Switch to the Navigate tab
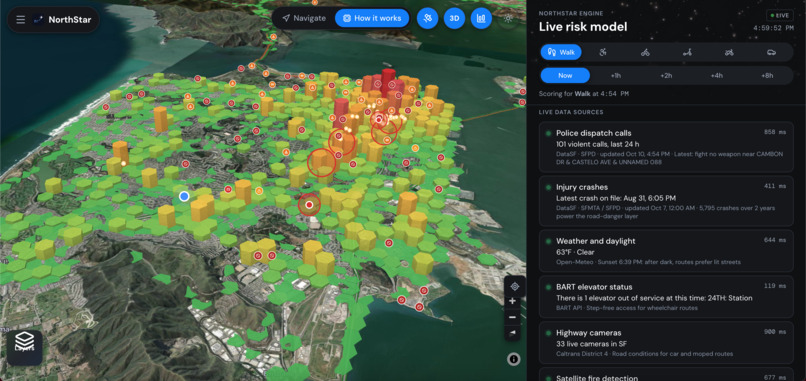Viewport: 806px width, 381px height. 304,18
